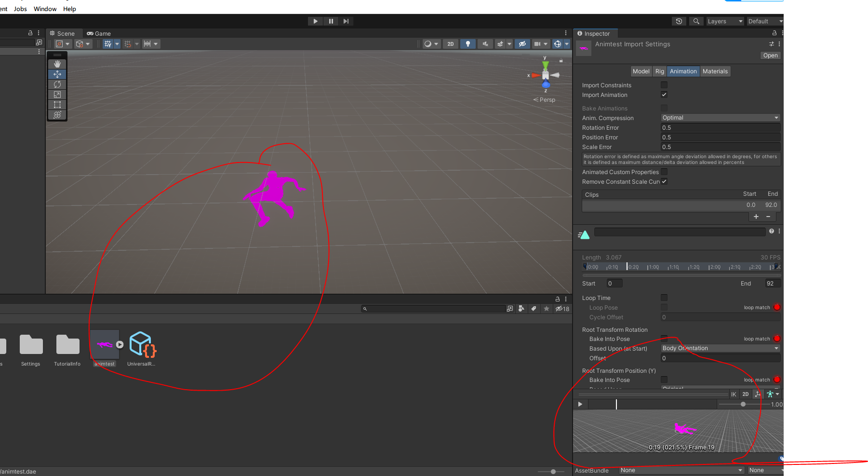Toggle scene audio icon
The width and height of the screenshot is (868, 476).
485,44
